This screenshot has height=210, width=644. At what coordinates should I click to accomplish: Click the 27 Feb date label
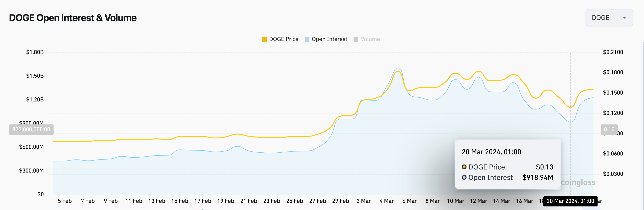318,201
